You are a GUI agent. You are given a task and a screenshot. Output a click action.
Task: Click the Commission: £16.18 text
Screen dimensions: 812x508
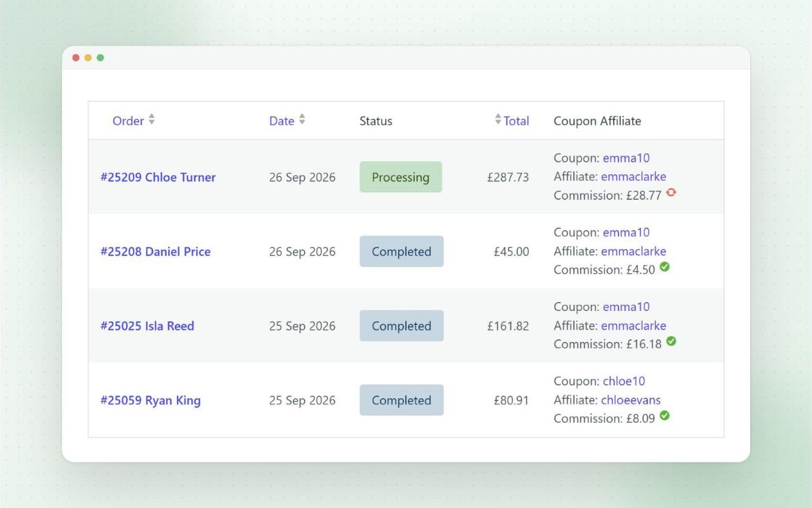(608, 344)
